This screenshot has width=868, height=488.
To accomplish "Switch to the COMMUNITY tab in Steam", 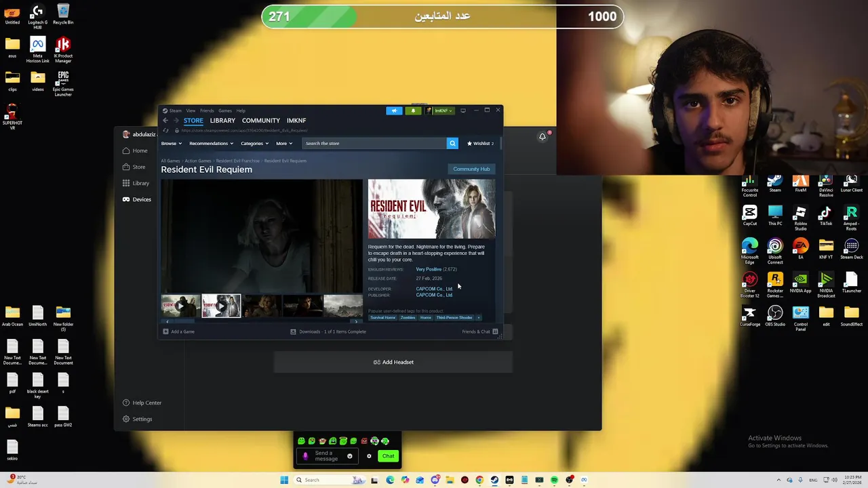I will [x=261, y=121].
